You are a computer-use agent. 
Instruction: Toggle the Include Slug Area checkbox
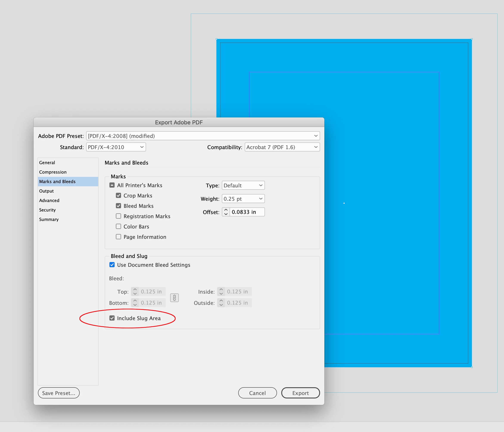click(112, 318)
